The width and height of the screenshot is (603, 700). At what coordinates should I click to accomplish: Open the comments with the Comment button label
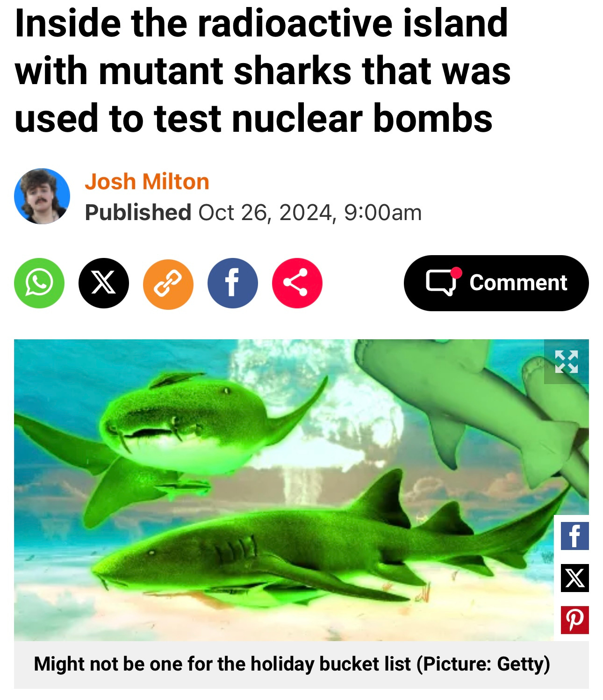click(x=518, y=283)
